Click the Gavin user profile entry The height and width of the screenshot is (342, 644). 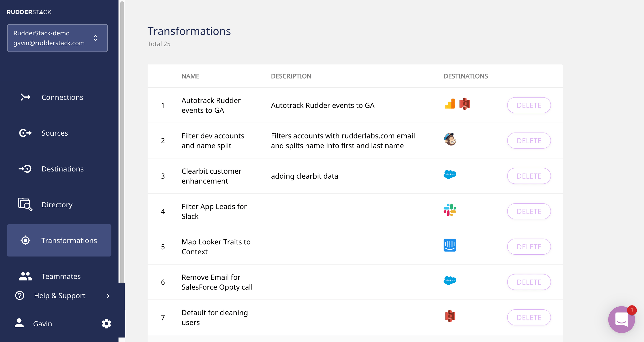42,323
